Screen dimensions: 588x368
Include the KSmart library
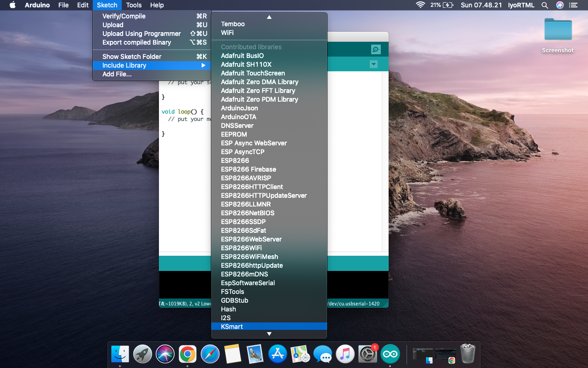[269, 327]
